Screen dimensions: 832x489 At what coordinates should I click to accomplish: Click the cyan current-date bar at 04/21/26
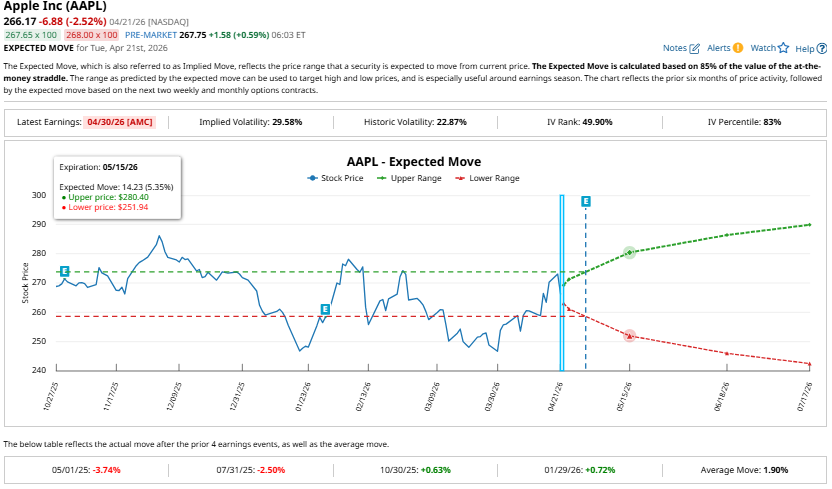[562, 282]
